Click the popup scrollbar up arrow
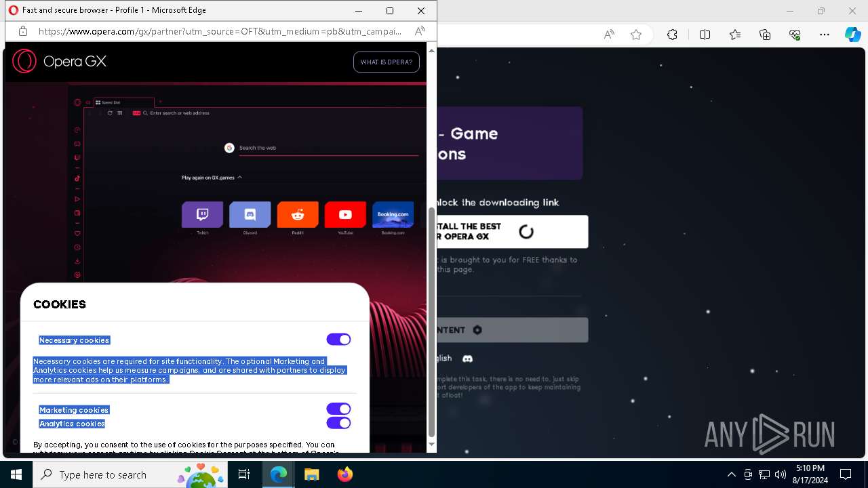Screen dimensions: 868x488 point(432,51)
